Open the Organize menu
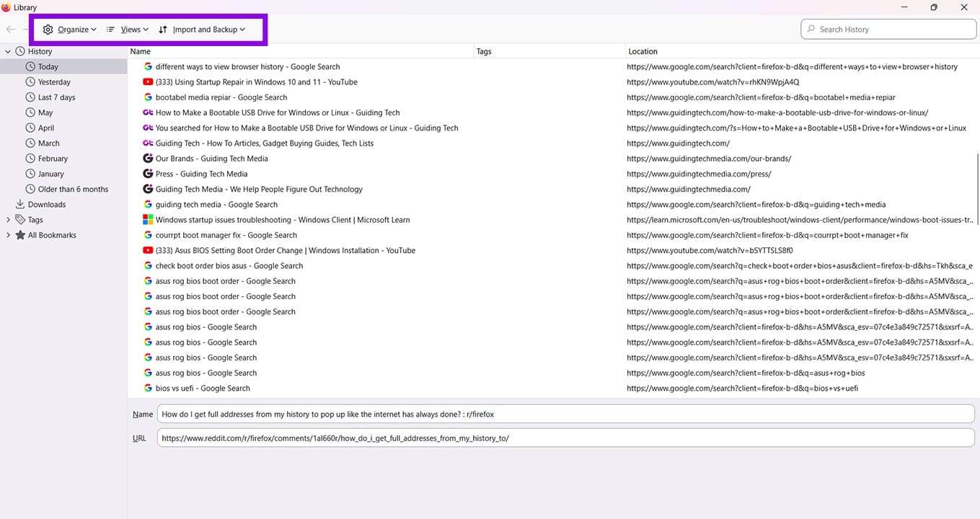 (x=69, y=30)
